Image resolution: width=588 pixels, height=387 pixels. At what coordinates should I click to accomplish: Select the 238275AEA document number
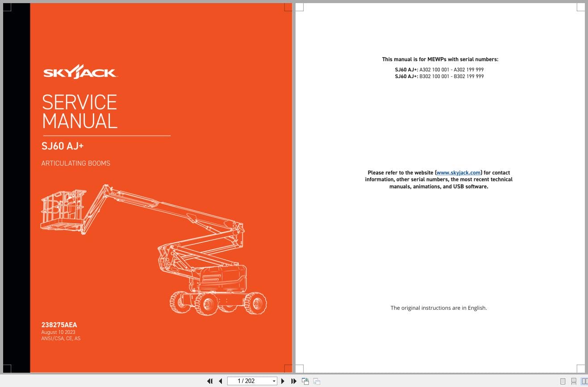click(x=59, y=325)
